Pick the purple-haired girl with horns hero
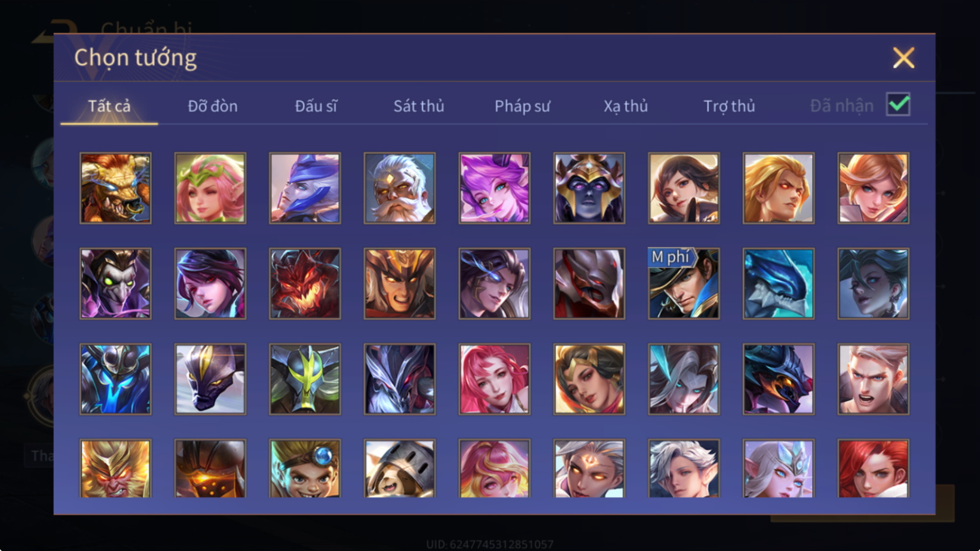 point(494,188)
